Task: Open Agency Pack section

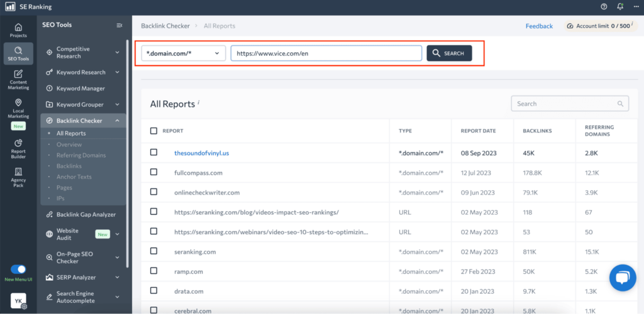Action: click(18, 178)
